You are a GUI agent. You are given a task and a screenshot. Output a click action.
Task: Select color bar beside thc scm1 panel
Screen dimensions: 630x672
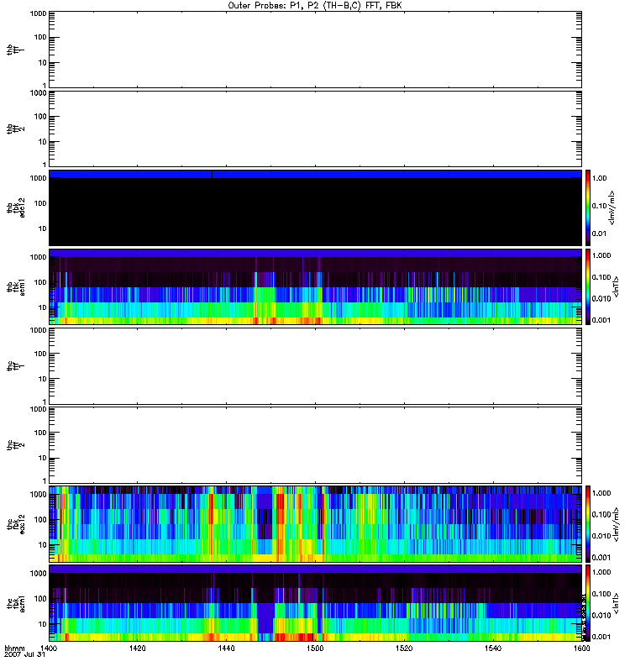click(x=589, y=602)
